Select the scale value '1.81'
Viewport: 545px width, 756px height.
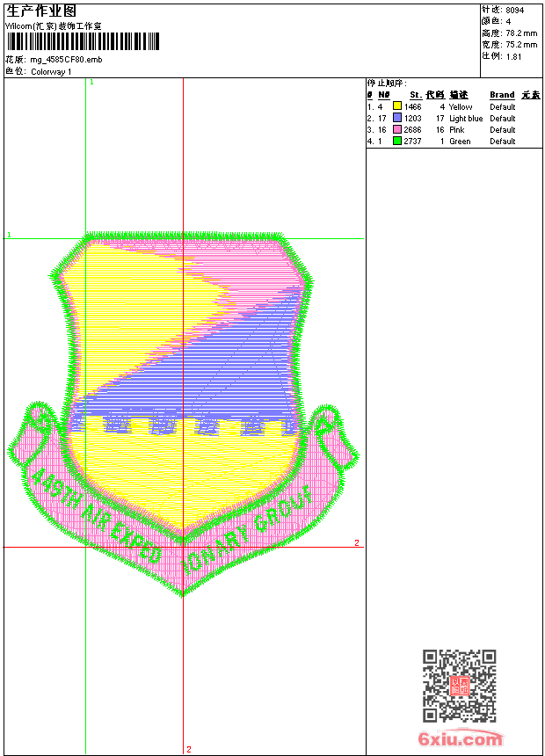pos(513,56)
